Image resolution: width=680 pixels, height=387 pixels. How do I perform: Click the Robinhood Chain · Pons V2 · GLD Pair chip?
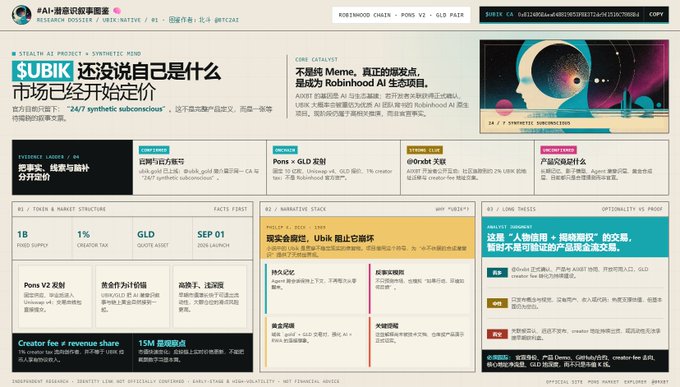pyautogui.click(x=401, y=15)
